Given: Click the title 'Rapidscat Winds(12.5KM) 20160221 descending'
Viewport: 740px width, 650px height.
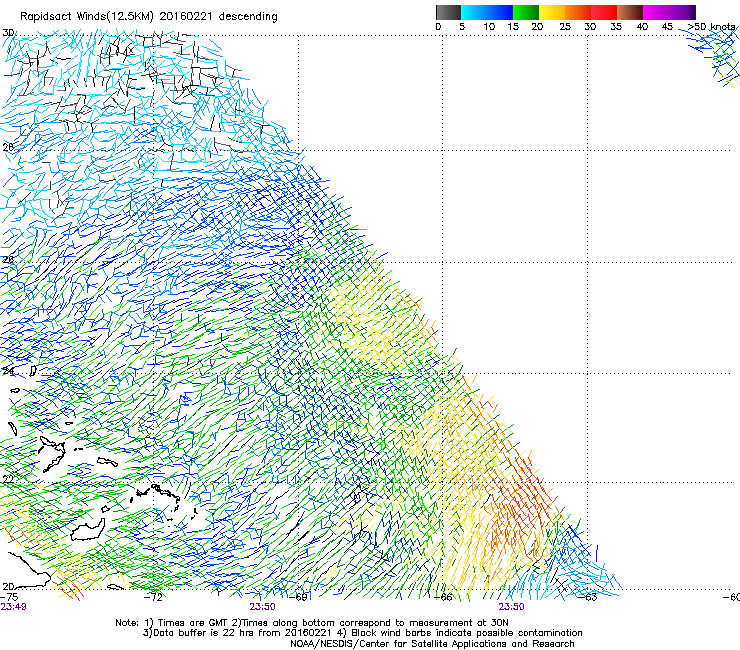Looking at the screenshot, I should pos(149,17).
